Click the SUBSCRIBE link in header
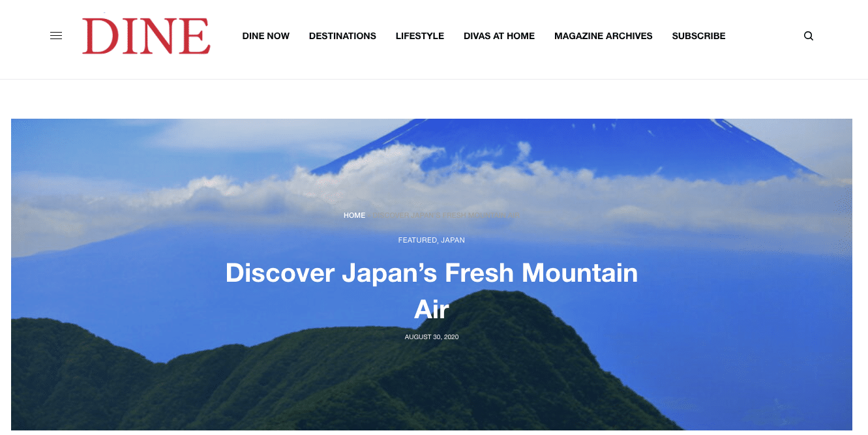 698,36
